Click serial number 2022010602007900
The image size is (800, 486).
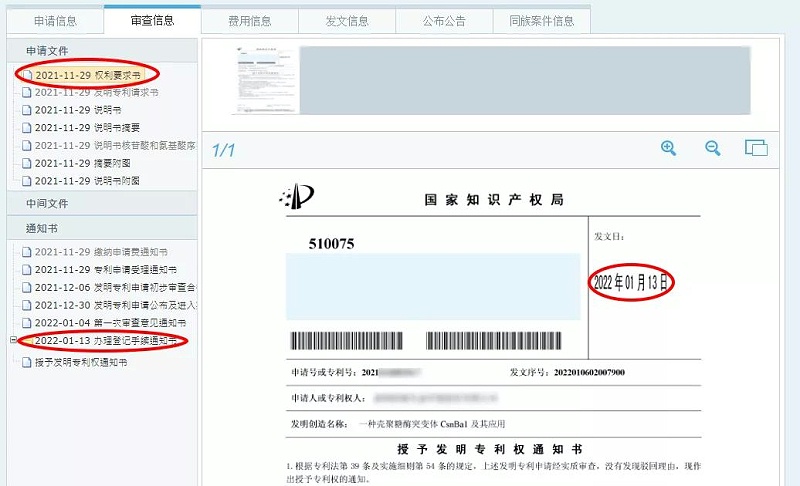[589, 372]
